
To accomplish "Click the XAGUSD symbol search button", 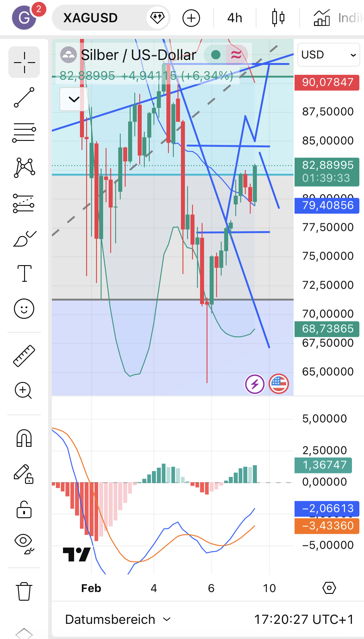I will [x=90, y=18].
